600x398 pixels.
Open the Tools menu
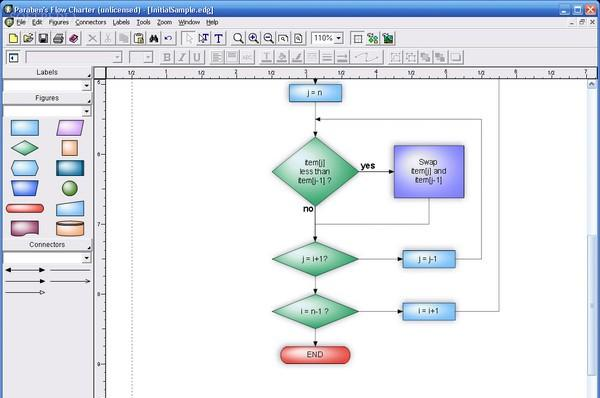(x=143, y=22)
